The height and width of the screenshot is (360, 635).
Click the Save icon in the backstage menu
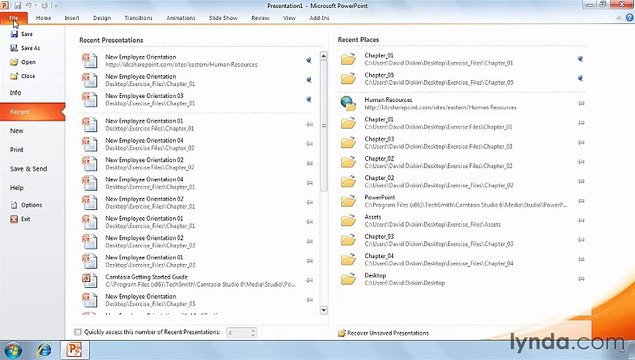click(x=14, y=34)
